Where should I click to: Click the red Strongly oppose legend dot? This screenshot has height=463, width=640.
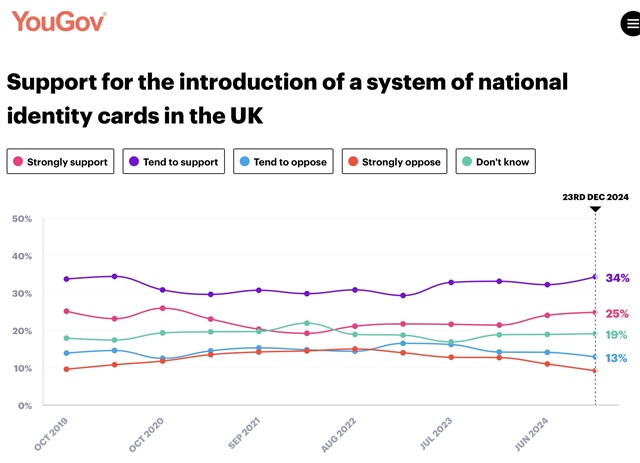tap(351, 162)
